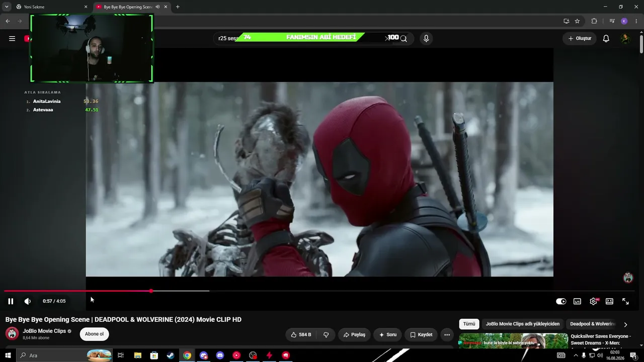Like the video showing 584 B
This screenshot has height=362, width=644.
[301, 335]
